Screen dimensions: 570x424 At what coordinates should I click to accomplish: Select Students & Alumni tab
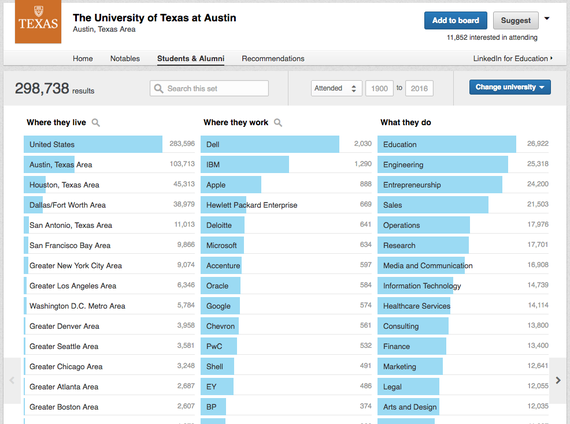tap(190, 59)
